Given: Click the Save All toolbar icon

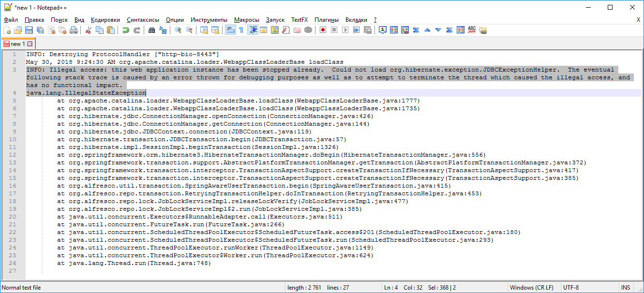Looking at the screenshot, I should (x=40, y=30).
